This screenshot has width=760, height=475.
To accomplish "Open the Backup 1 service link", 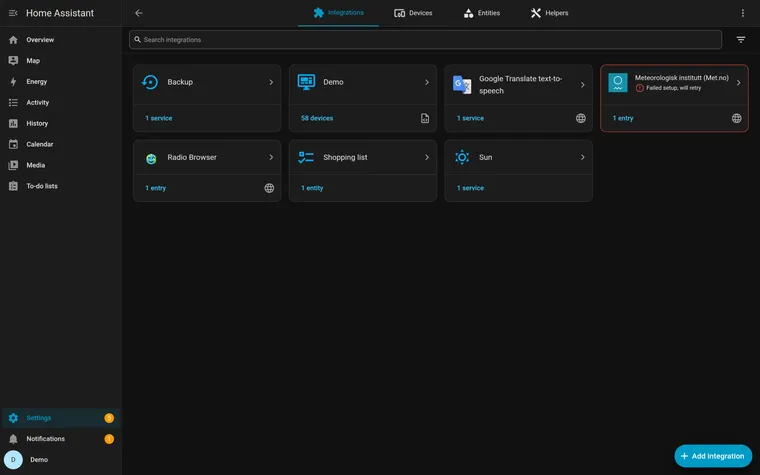I will 158,118.
